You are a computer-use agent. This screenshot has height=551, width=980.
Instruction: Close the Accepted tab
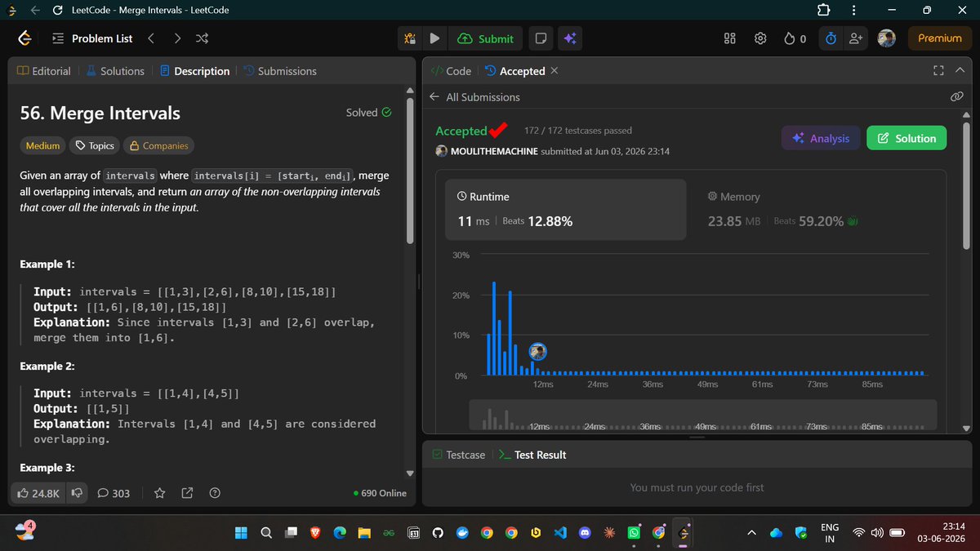pos(555,71)
